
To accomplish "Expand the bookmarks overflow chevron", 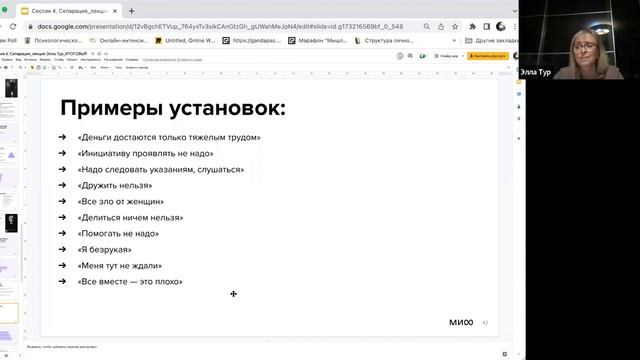I will click(x=454, y=40).
